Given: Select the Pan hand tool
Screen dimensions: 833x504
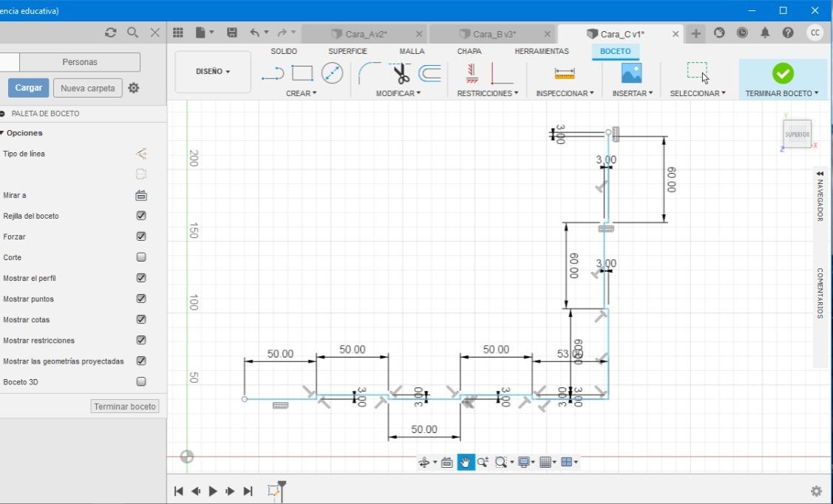Looking at the screenshot, I should [466, 462].
